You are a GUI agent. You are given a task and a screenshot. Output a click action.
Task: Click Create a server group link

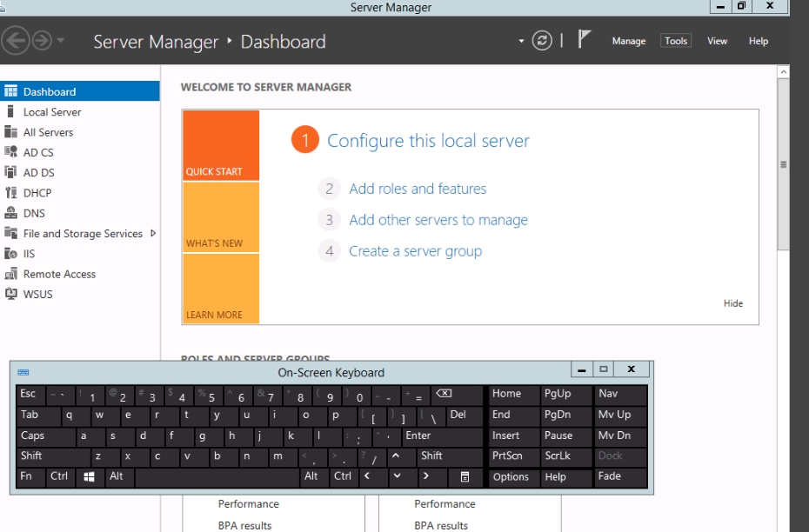click(415, 251)
